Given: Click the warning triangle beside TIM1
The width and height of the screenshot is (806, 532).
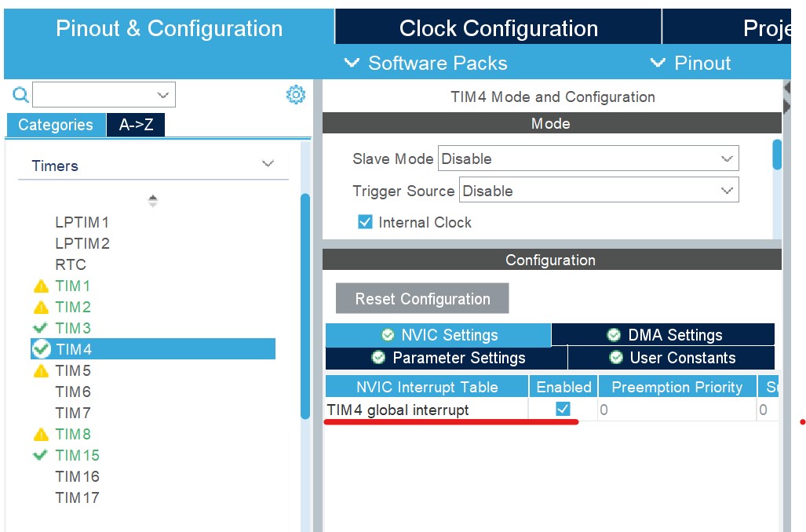Looking at the screenshot, I should coord(41,286).
